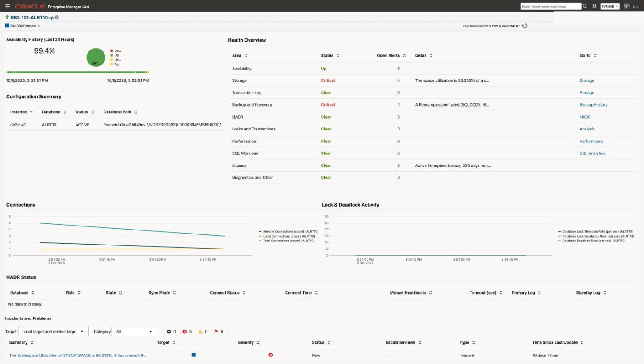Filter incidents by the red flag icon

216,331
